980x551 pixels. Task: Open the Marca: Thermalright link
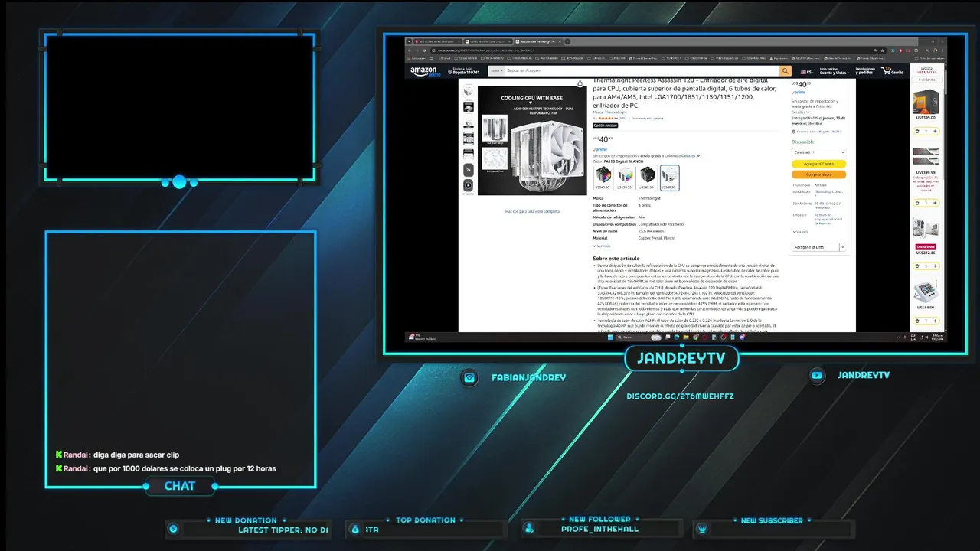pos(609,112)
